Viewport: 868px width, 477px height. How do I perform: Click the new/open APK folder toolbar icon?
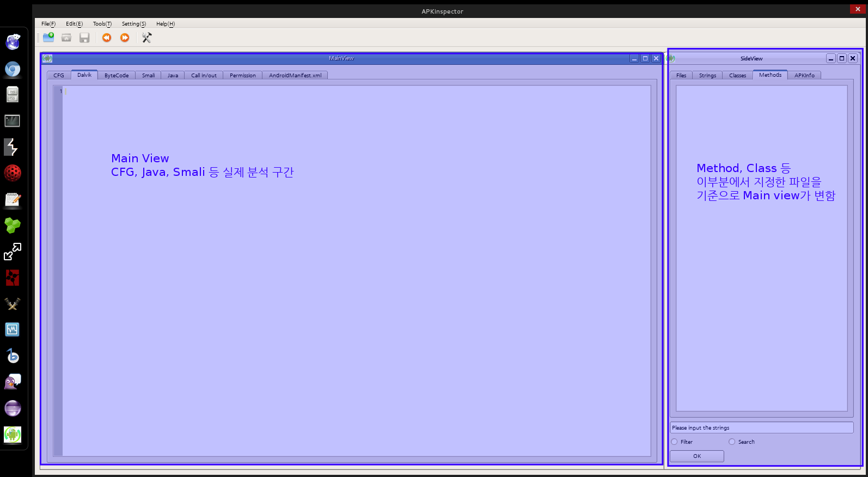tap(48, 38)
